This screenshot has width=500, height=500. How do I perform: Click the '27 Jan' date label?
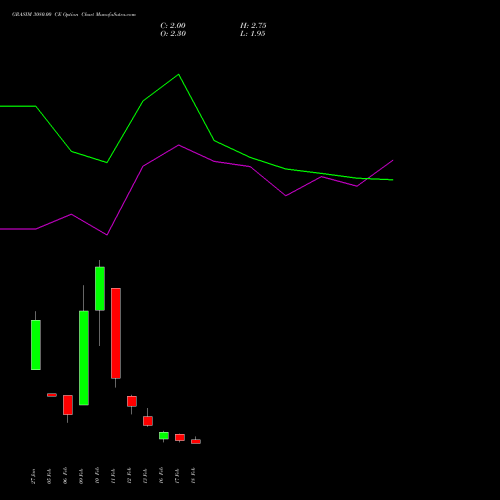[x=33, y=476]
